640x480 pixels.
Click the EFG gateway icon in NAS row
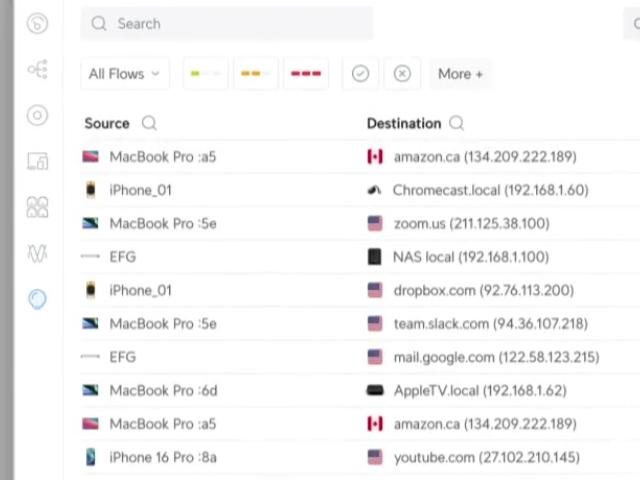(x=90, y=256)
